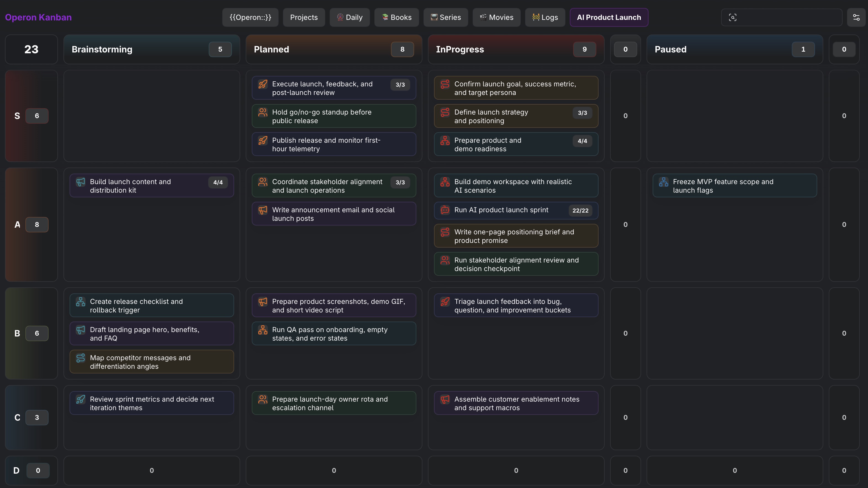Click megaphone icon on Assemble customer enablement notes
This screenshot has width=868, height=488.
[445, 399]
